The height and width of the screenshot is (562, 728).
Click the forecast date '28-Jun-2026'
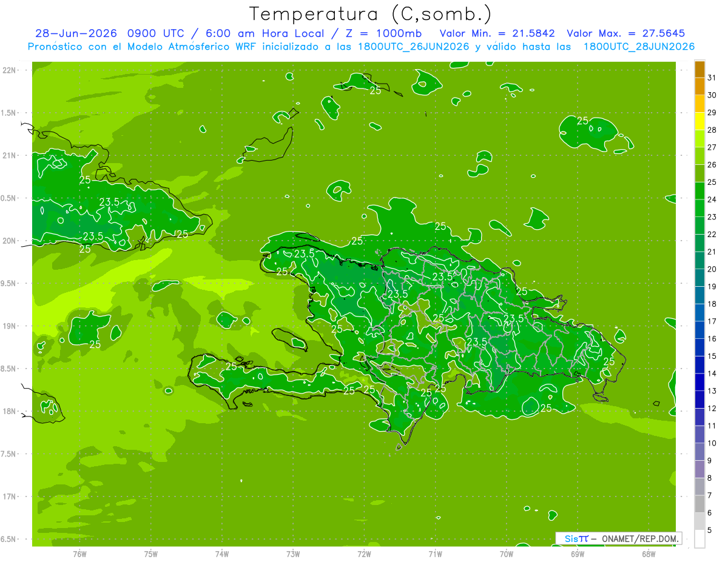tap(75, 33)
